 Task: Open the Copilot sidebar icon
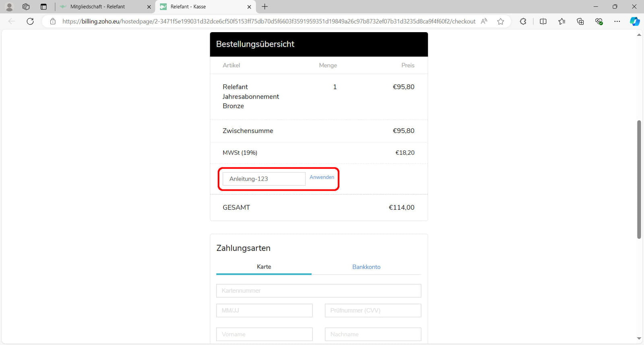click(635, 21)
